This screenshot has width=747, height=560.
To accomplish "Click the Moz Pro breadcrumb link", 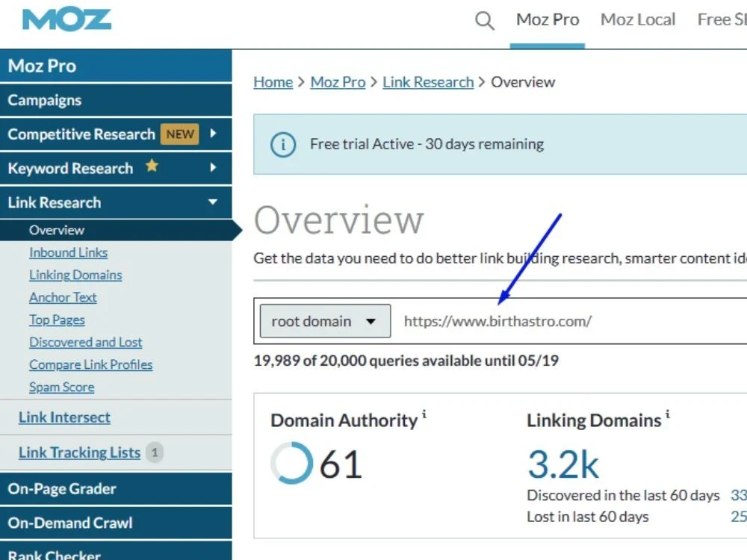I will (x=338, y=82).
